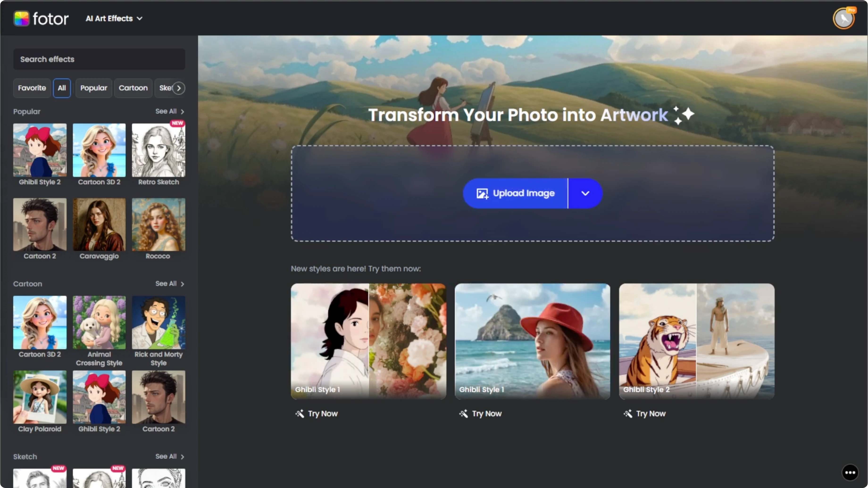Show more filter tabs with arrow

pyautogui.click(x=179, y=88)
